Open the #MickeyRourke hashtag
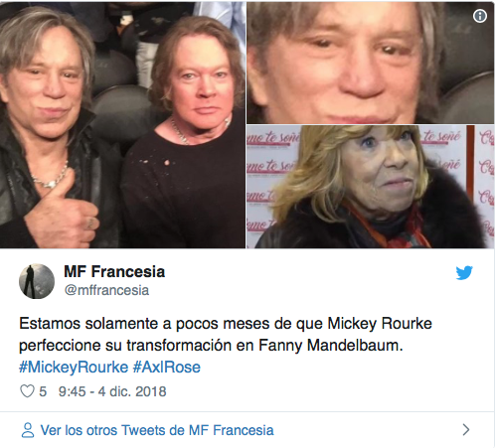 coord(74,368)
